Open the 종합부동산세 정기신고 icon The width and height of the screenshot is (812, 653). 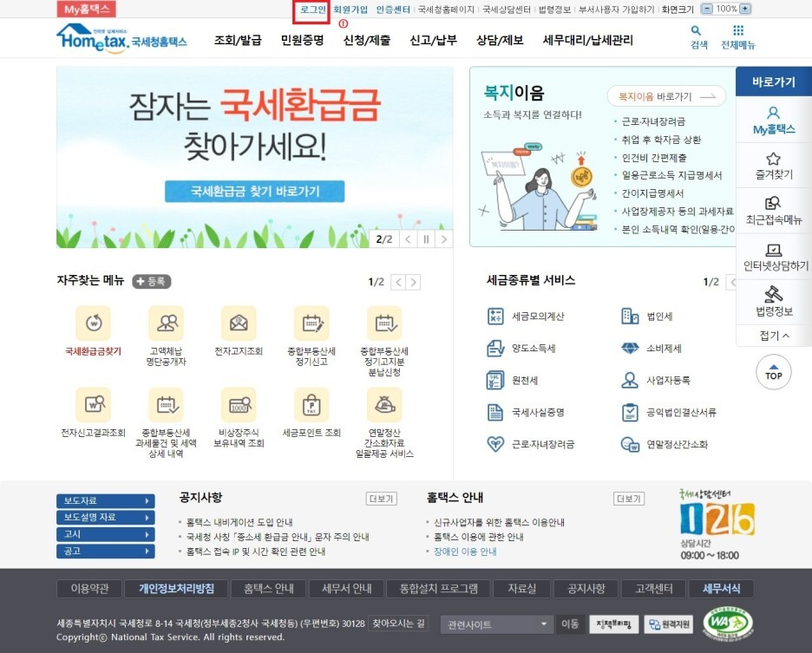coord(311,323)
